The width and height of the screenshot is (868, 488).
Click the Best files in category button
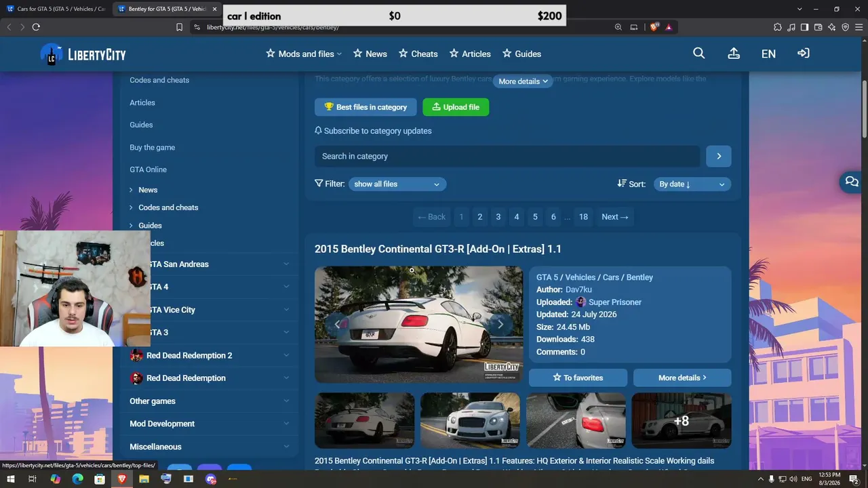coord(366,107)
